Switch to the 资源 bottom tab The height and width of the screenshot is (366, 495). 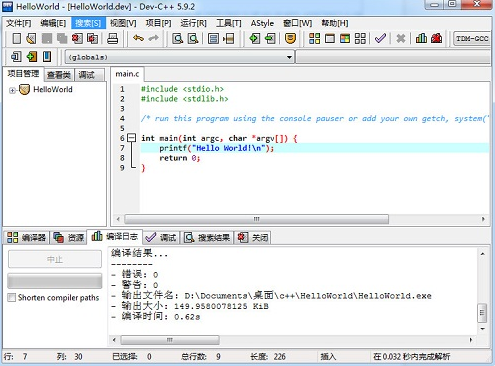(69, 237)
